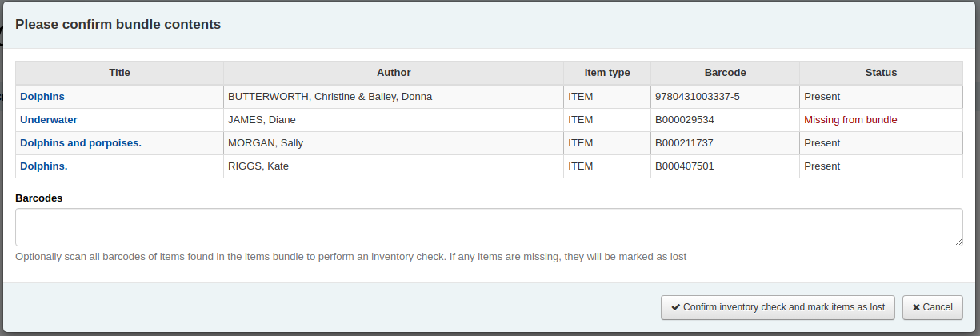Click the Title column header
The width and height of the screenshot is (980, 336).
click(119, 73)
